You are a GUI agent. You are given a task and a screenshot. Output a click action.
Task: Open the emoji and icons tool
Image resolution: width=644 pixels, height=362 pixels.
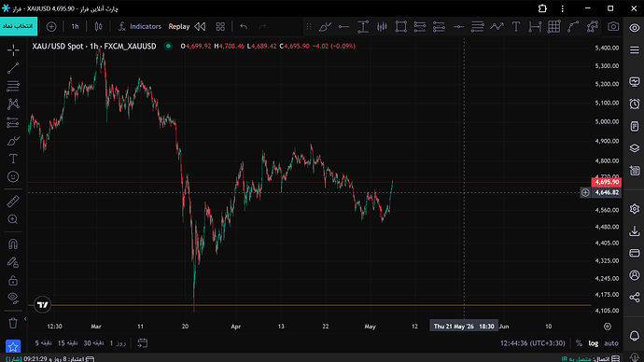click(13, 177)
